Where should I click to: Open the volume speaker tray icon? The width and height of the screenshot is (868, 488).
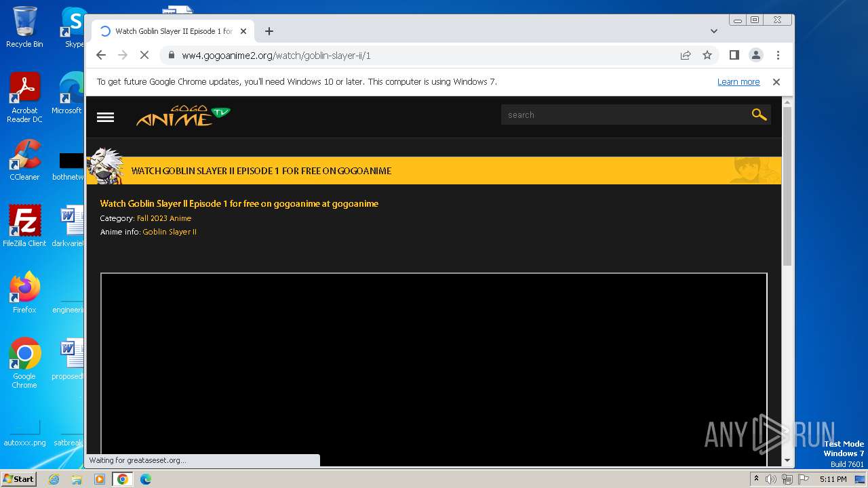pos(771,479)
